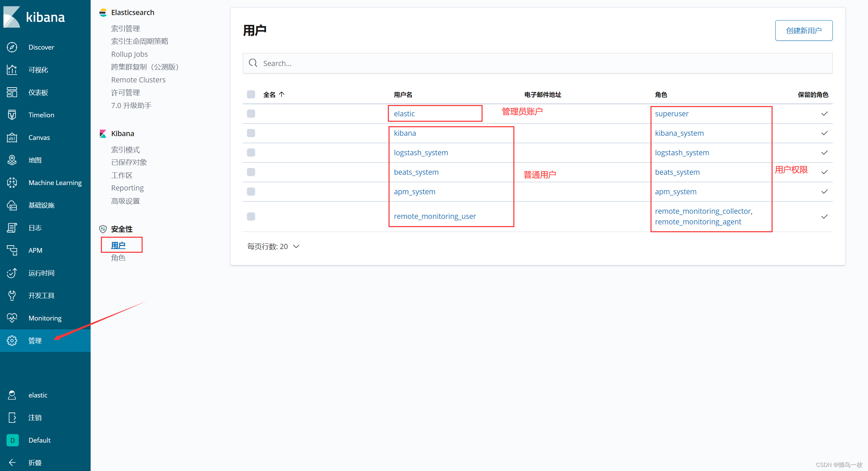Select Users under Security (用户)
Screen dimensions: 868x471
pos(118,245)
